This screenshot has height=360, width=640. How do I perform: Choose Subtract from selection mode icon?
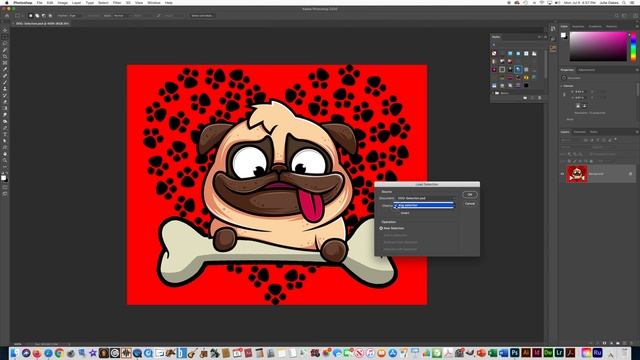tap(44, 16)
